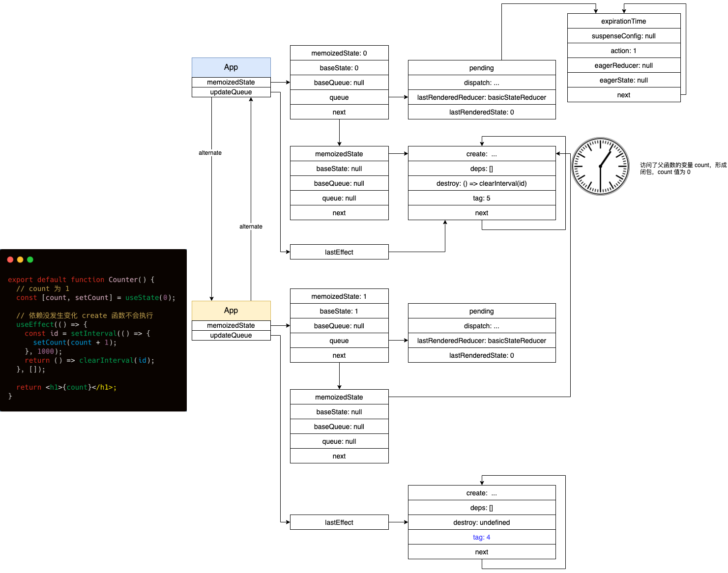Image resolution: width=728 pixels, height=573 pixels.
Task: Select the lower lastEffect box
Action: coord(339,522)
